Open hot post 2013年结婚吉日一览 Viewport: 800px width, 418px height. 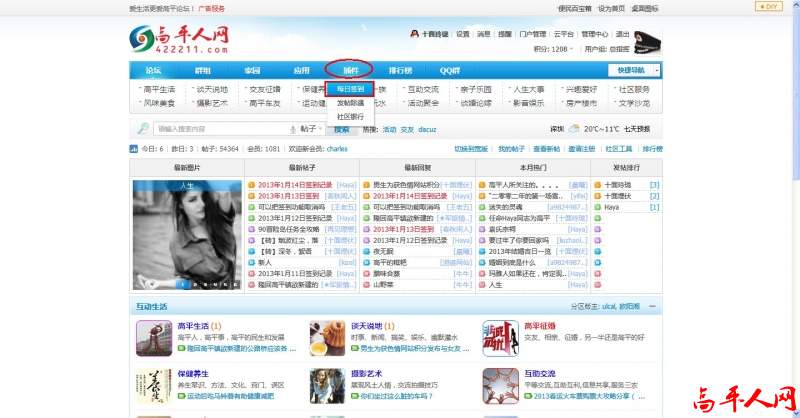tap(521, 251)
